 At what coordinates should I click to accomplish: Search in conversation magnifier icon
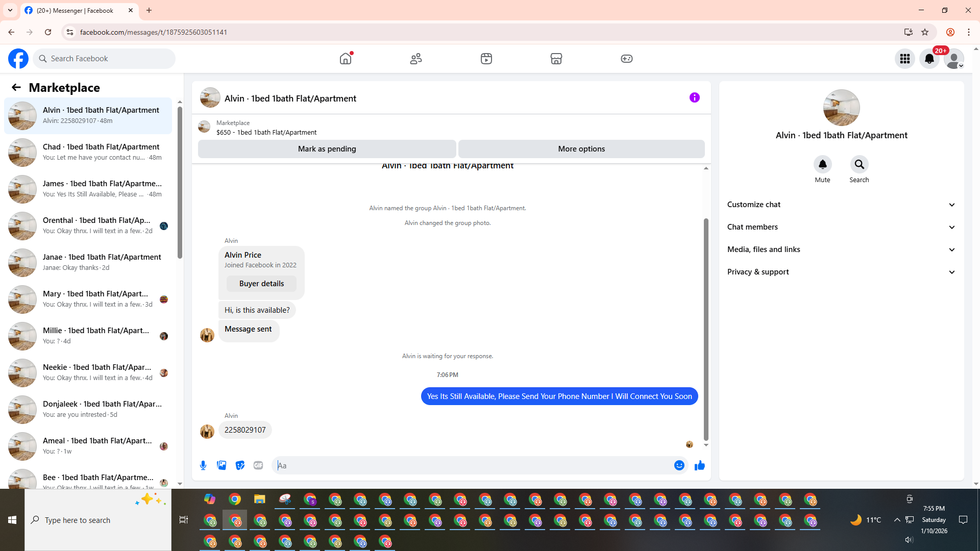[859, 164]
